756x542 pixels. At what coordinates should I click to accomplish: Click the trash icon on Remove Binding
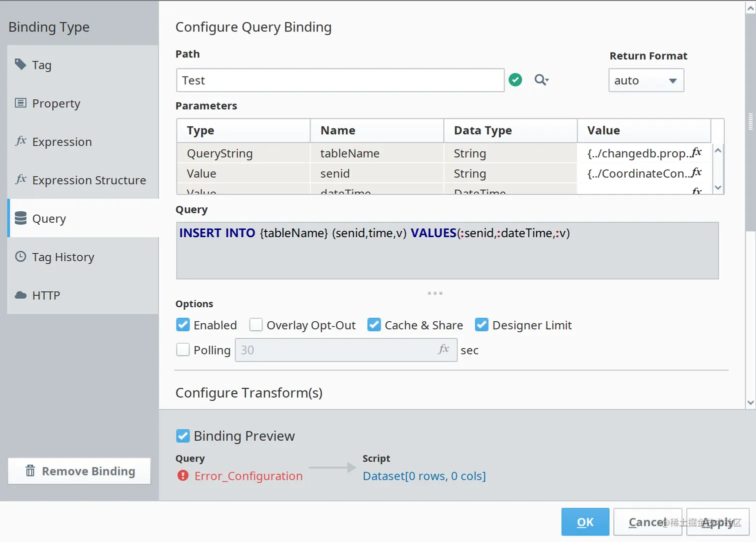pyautogui.click(x=30, y=471)
